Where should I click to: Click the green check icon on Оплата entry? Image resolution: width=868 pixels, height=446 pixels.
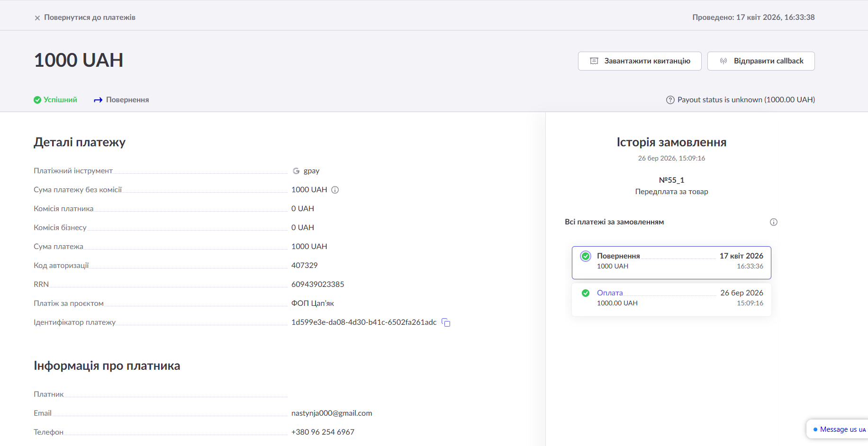(586, 293)
